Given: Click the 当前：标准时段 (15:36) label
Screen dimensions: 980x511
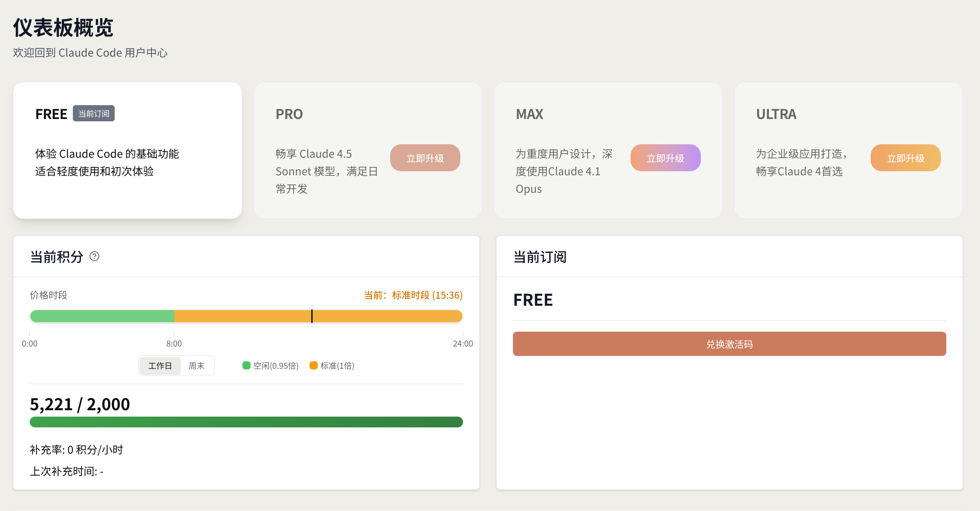Looking at the screenshot, I should pyautogui.click(x=413, y=295).
